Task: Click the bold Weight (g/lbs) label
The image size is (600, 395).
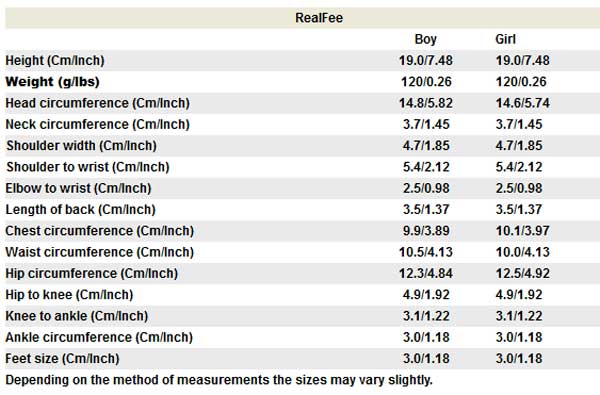Action: 52,82
